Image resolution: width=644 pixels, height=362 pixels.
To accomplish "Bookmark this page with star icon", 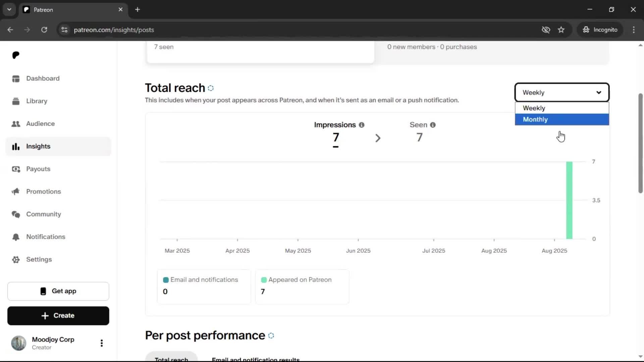I will tap(561, 30).
